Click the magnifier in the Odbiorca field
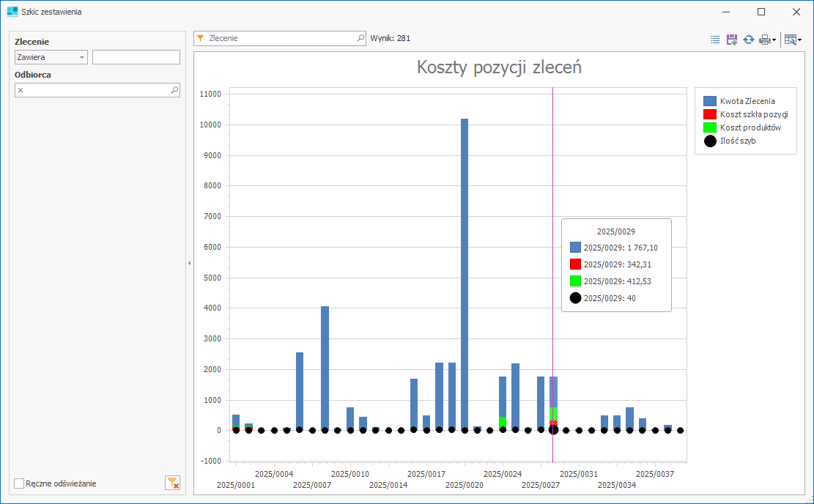This screenshot has width=814, height=504. 174,90
